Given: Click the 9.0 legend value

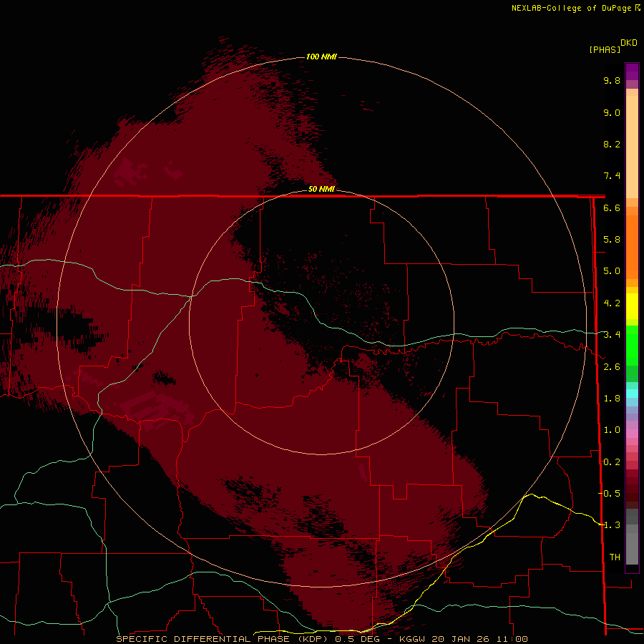Looking at the screenshot, I should 612,112.
